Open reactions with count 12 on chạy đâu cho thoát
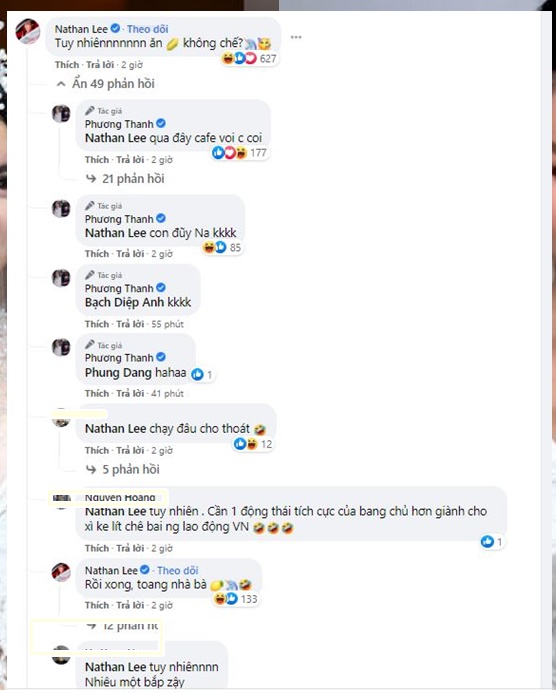 pos(253,444)
